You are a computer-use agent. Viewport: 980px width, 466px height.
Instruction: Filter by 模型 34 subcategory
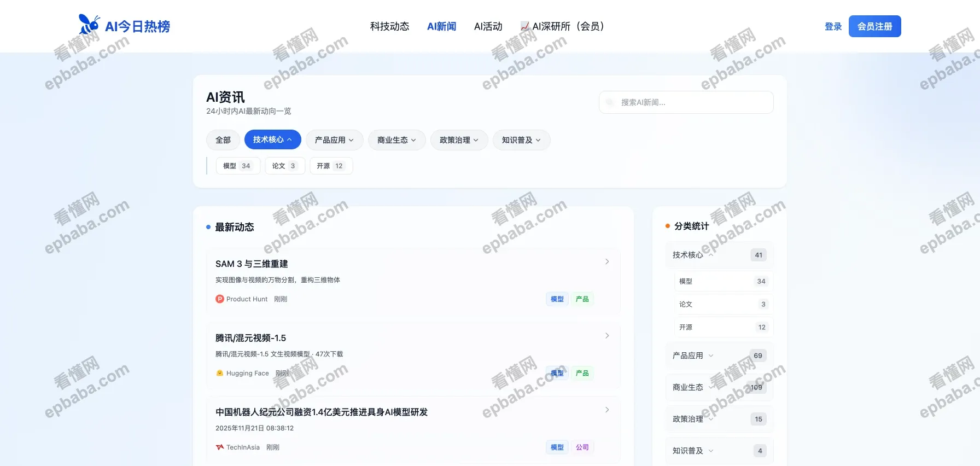[238, 166]
